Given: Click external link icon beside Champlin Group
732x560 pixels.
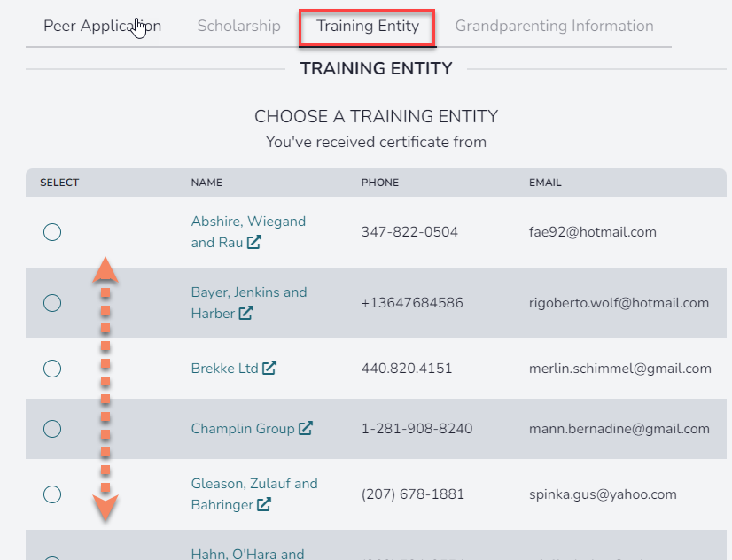Looking at the screenshot, I should pyautogui.click(x=306, y=428).
